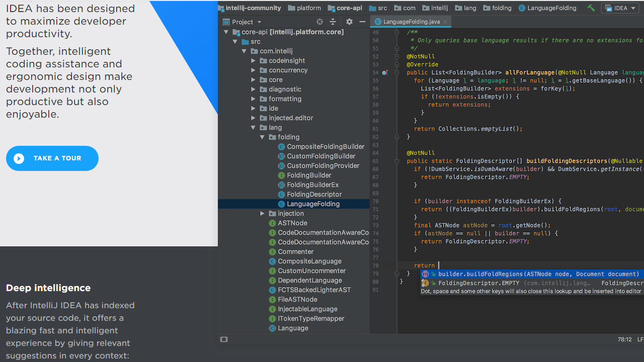Click the InjectableLanguage interface icon
The height and width of the screenshot is (362, 644).
(273, 309)
